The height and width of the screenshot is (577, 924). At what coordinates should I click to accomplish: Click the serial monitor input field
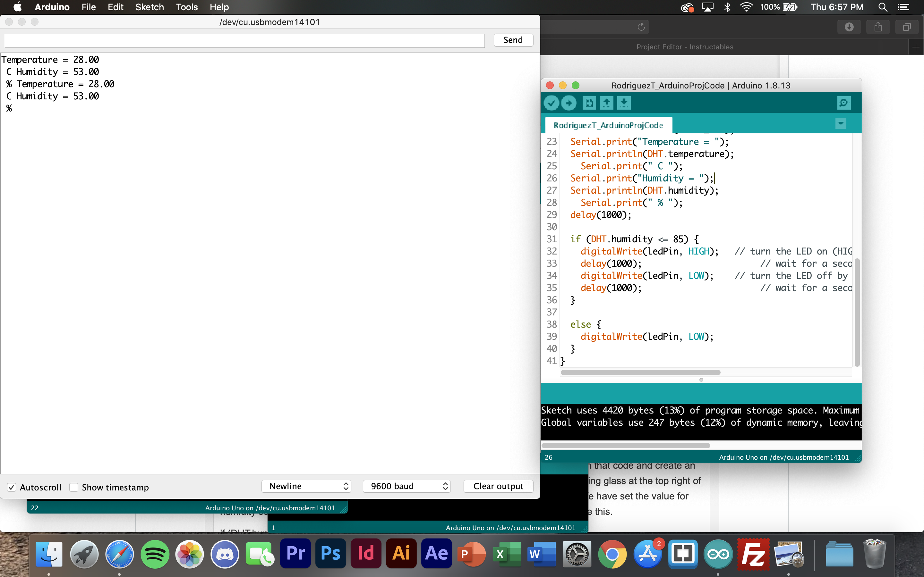pos(244,40)
